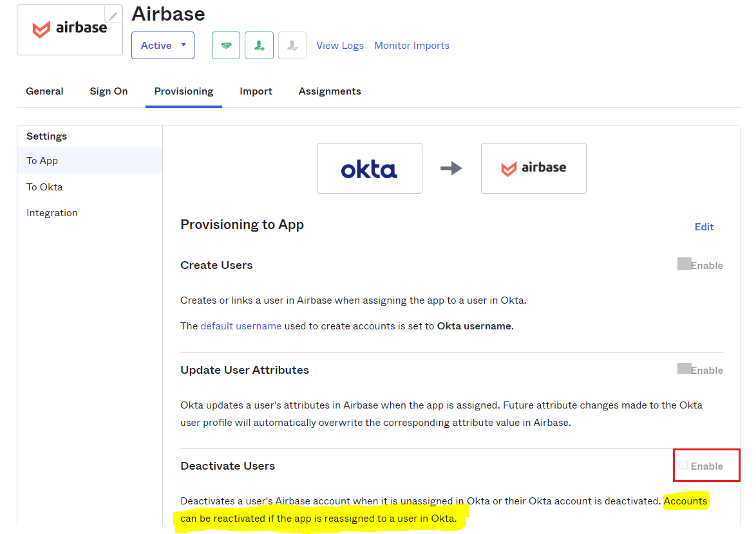Open the Import tab
Image resolution: width=756 pixels, height=534 pixels.
pyautogui.click(x=256, y=91)
